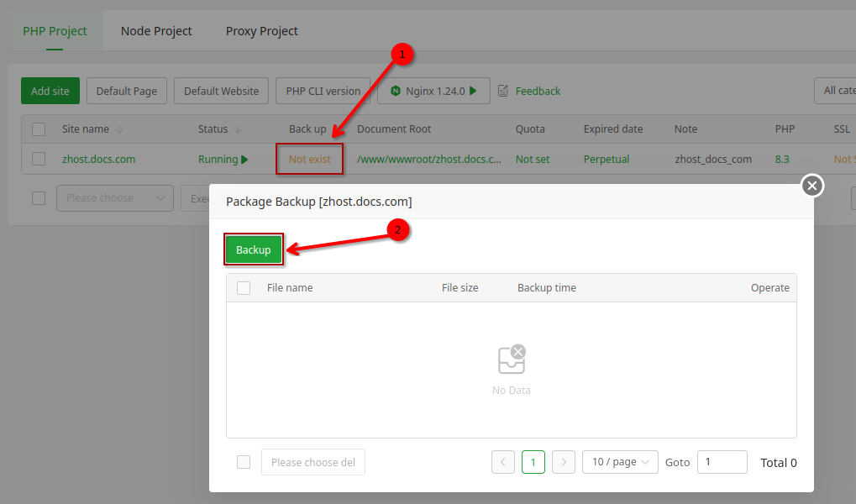The width and height of the screenshot is (856, 504).
Task: Go to previous page arrow
Action: pos(503,462)
